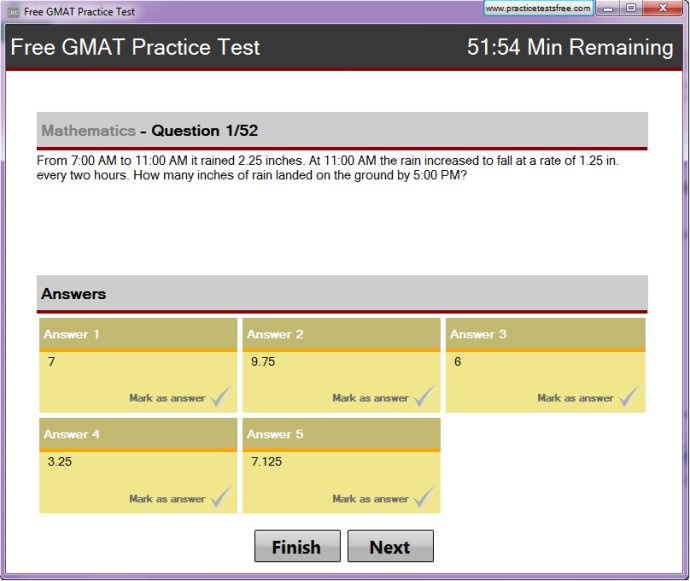690x581 pixels.
Task: Click checkmark icon in Answer 4 card
Action: (221, 496)
